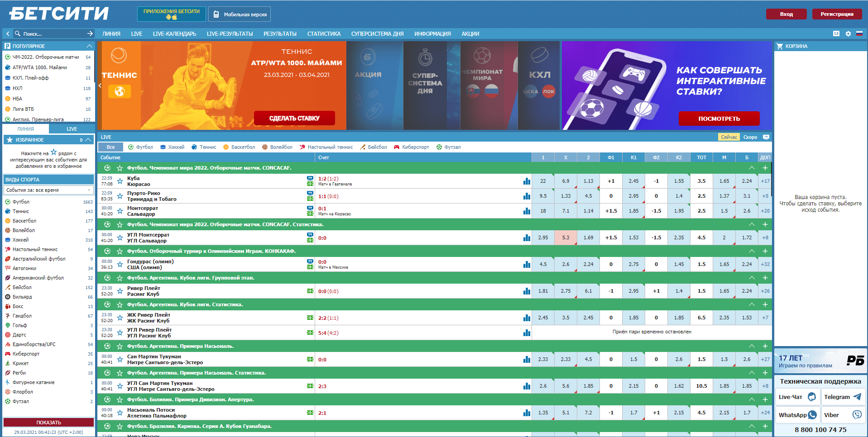Click the back arrow beside search
The width and height of the screenshot is (868, 437).
(8, 33)
